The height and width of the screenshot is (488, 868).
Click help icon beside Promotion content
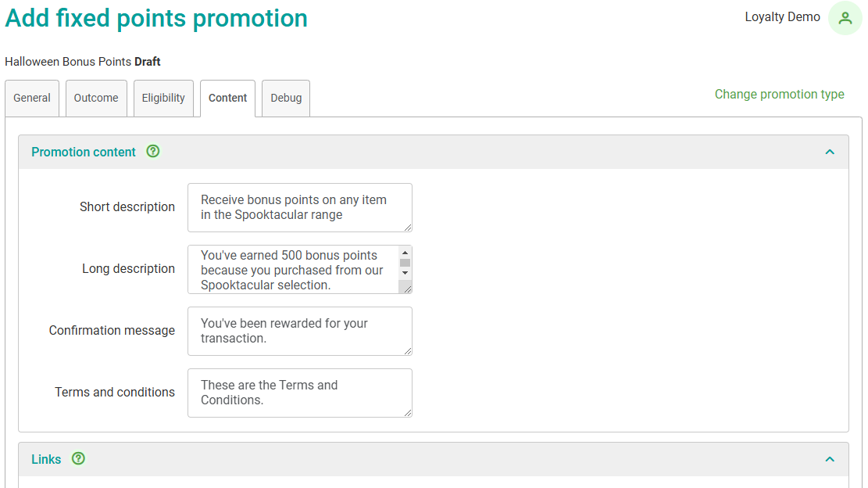(153, 152)
